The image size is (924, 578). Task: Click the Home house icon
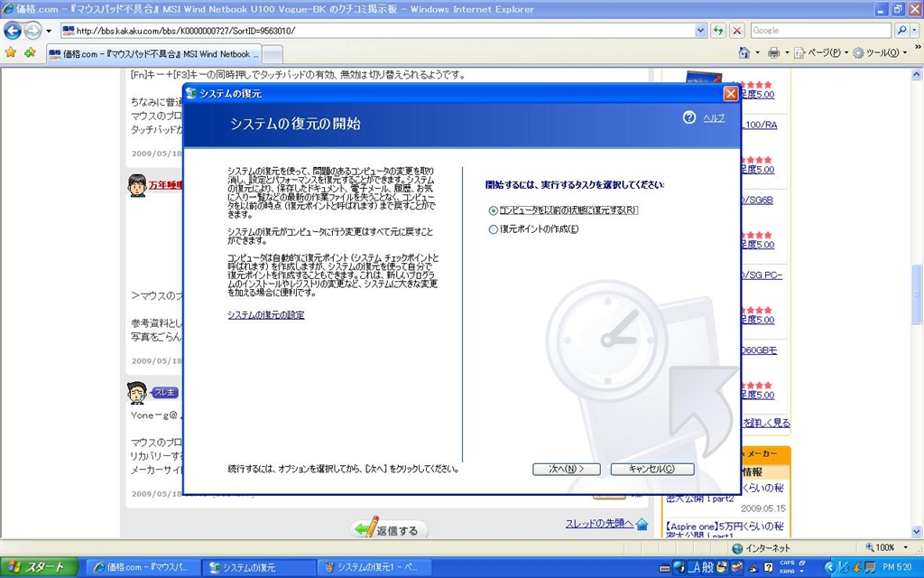coord(744,53)
